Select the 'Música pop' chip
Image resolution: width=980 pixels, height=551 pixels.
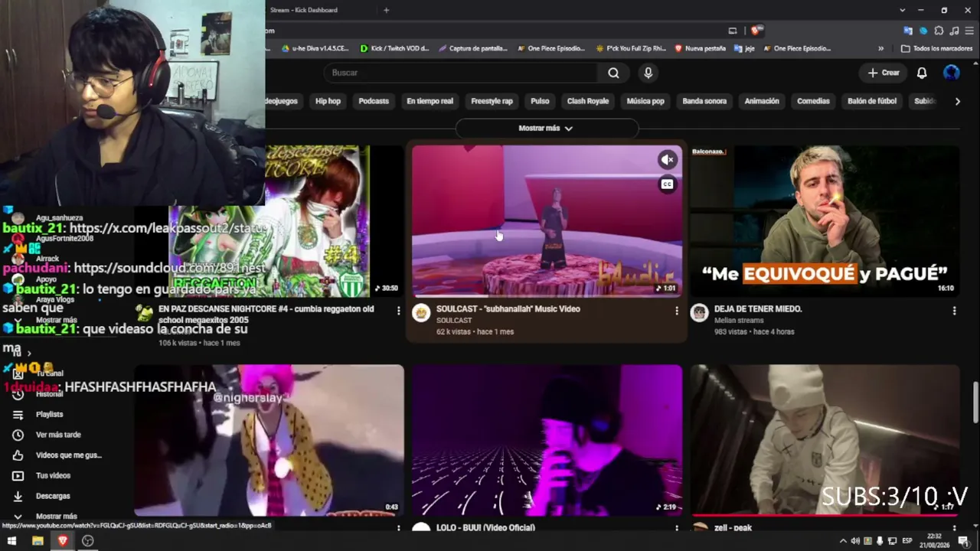point(645,101)
